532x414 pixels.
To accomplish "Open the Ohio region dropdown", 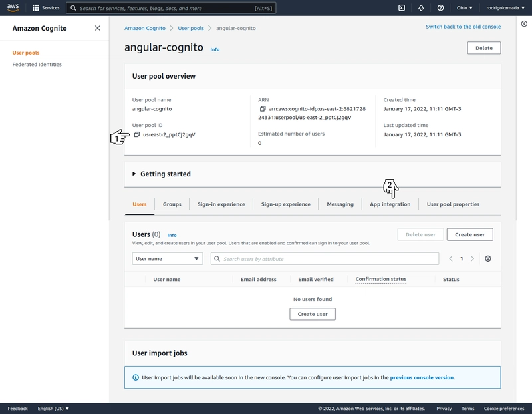I will 464,8.
